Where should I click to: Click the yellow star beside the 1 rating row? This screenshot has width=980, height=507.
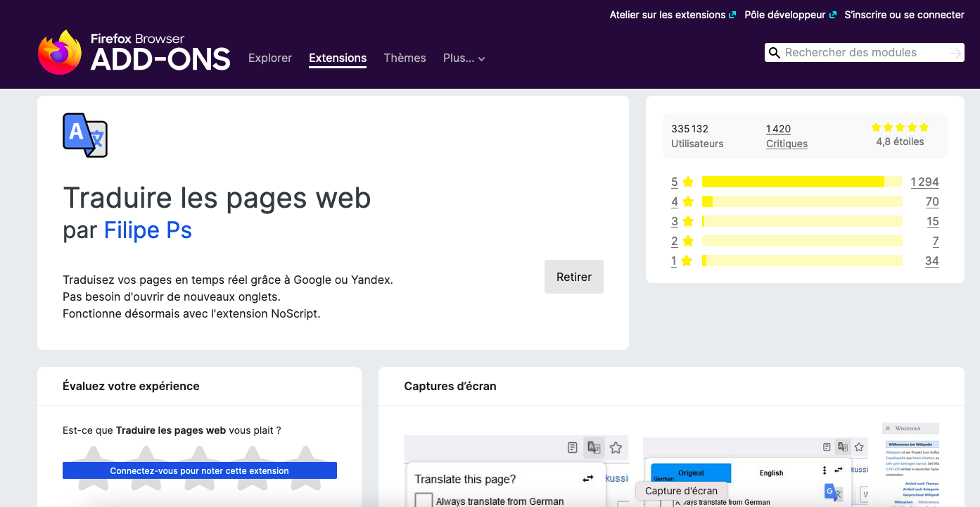click(x=687, y=261)
